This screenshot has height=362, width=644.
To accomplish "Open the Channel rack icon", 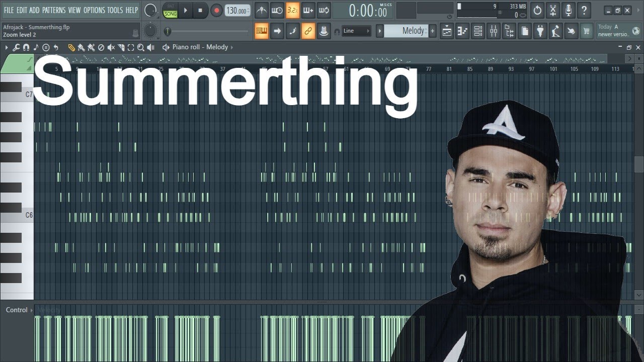I will [x=478, y=31].
